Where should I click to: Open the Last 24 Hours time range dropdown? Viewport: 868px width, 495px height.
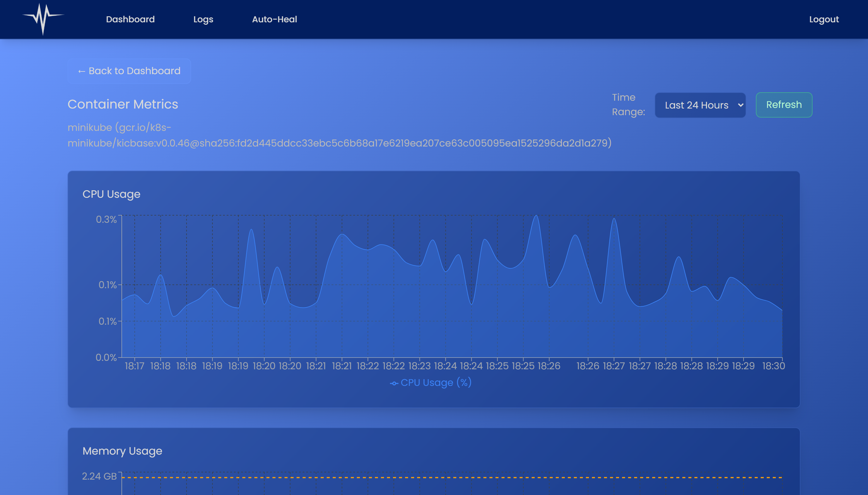697,105
